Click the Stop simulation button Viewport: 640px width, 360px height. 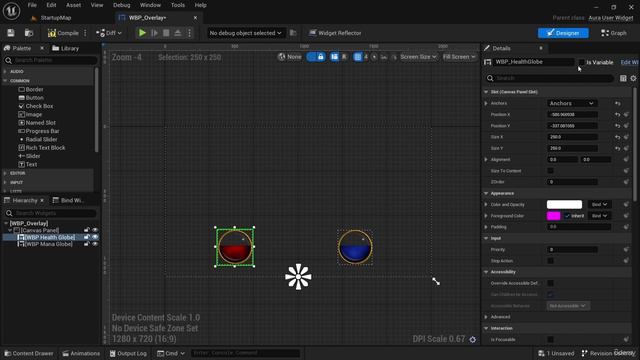pos(166,33)
